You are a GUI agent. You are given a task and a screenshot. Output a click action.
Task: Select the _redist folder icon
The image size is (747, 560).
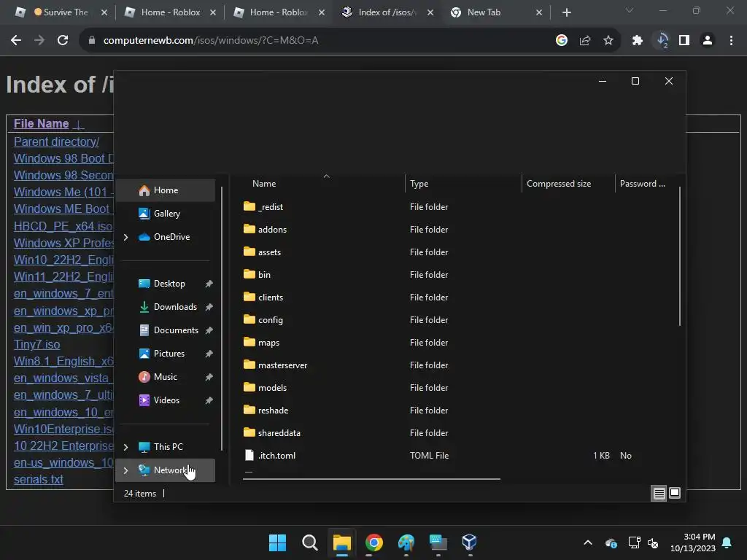point(249,206)
